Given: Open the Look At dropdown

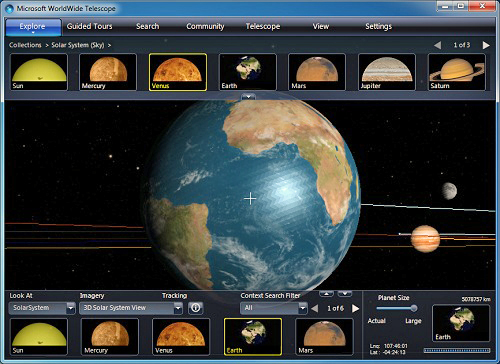Looking at the screenshot, I should click(42, 308).
